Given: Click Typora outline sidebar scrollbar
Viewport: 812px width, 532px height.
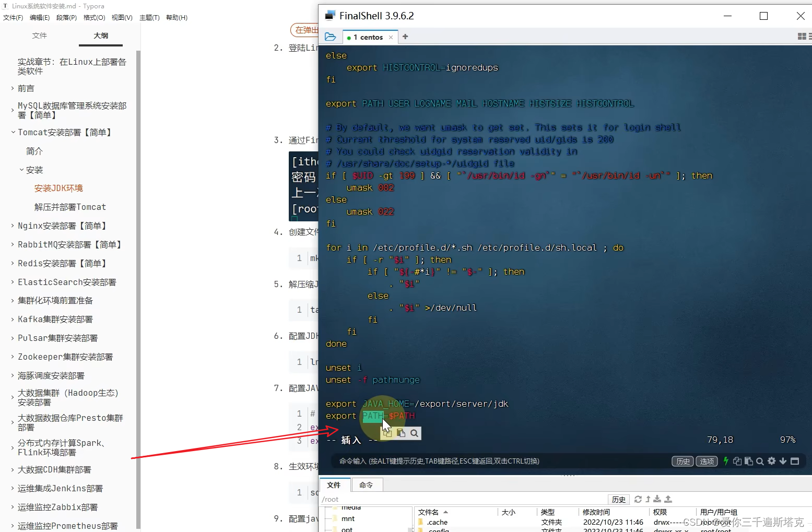Looking at the screenshot, I should tap(138, 290).
